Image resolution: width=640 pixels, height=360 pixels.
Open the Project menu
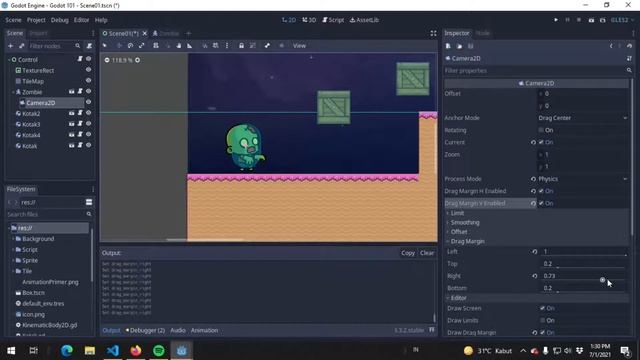36,20
